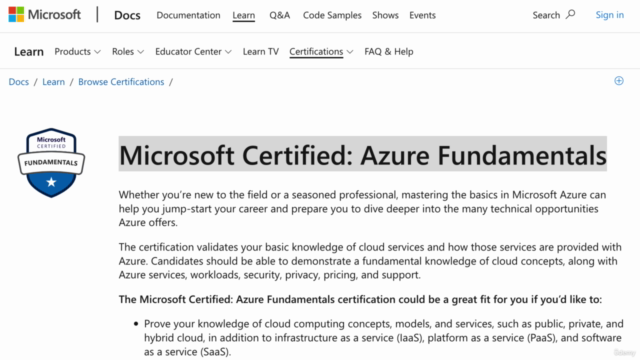
Task: Open Learn TV
Action: pos(260,51)
